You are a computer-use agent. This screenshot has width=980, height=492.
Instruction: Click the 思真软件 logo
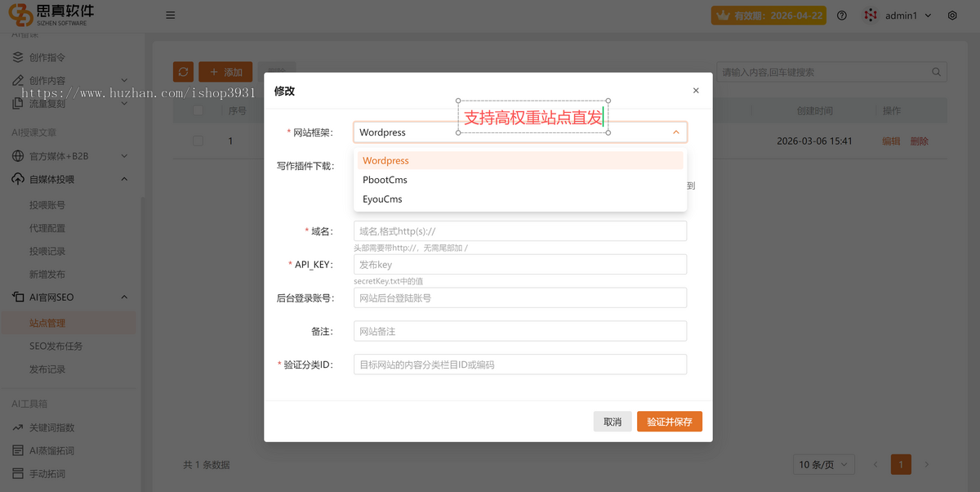click(x=51, y=15)
